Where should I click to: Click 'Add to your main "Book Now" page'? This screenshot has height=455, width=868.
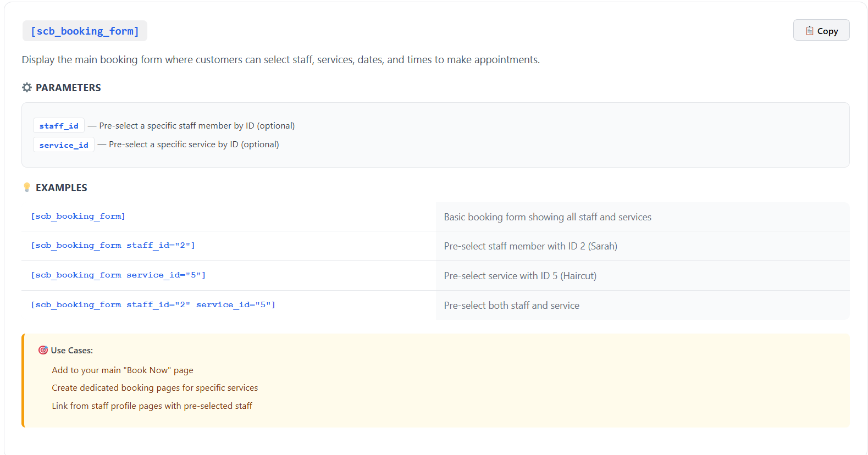(123, 370)
